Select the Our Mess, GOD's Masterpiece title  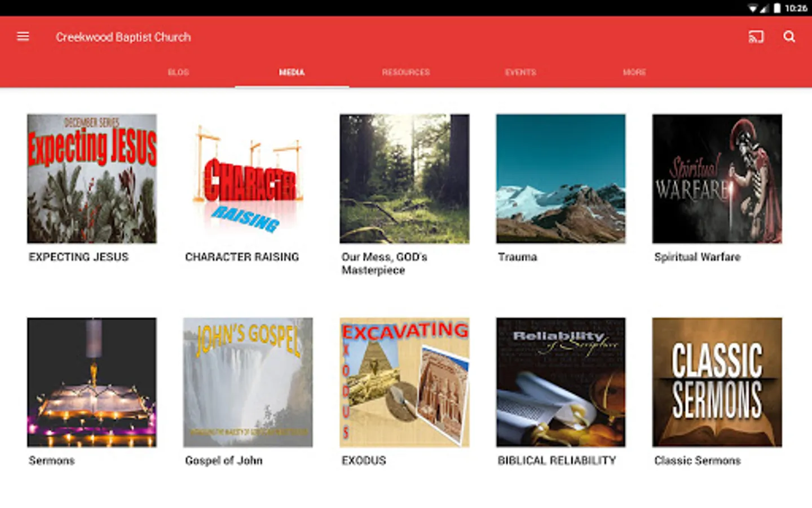click(385, 264)
